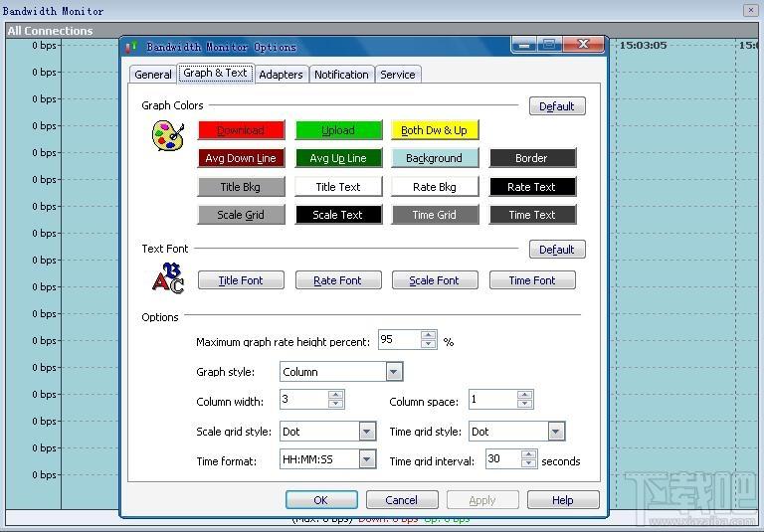764x532 pixels.
Task: Change the Avg Down Line color
Action: (x=241, y=158)
